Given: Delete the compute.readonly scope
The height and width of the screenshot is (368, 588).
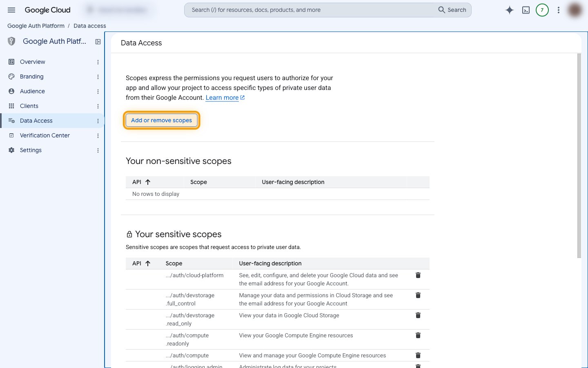Looking at the screenshot, I should 418,335.
